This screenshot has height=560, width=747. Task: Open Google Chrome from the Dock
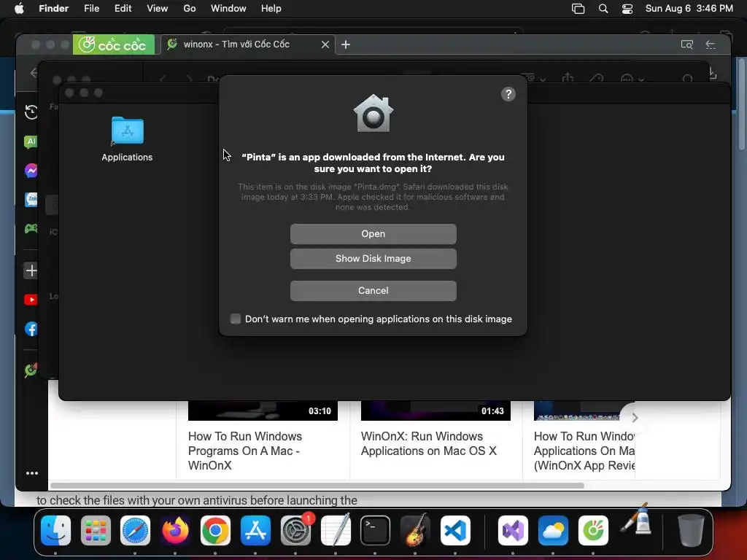pos(215,531)
